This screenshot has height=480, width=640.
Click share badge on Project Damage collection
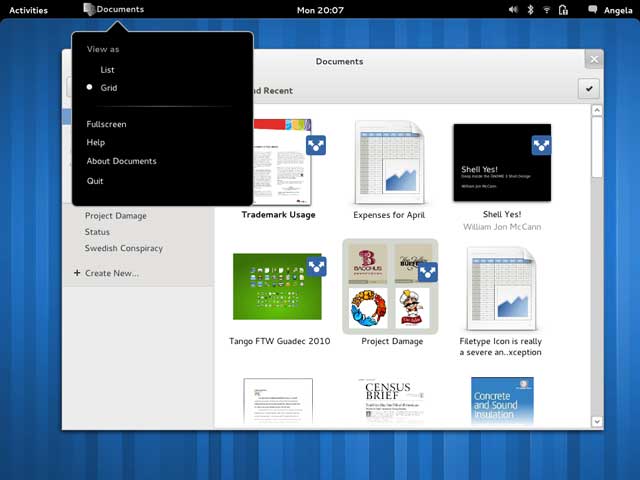click(x=428, y=272)
